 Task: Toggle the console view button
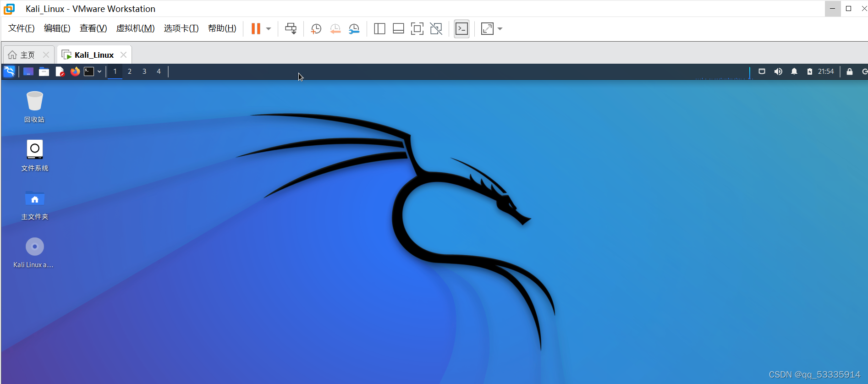(x=461, y=29)
